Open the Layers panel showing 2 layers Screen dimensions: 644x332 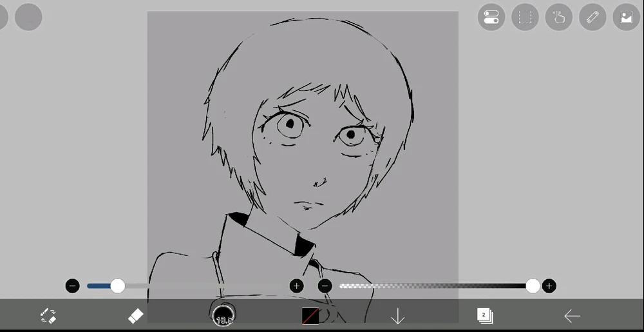(x=484, y=315)
